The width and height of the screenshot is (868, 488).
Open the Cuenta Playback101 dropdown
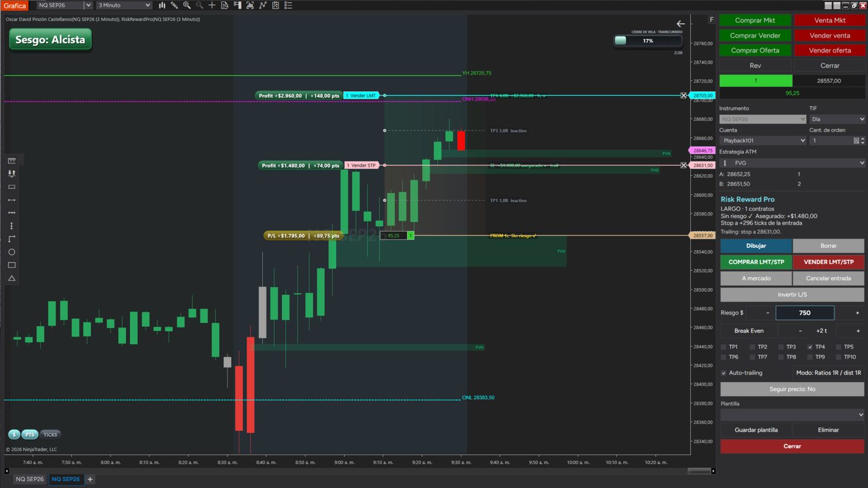[x=763, y=141]
